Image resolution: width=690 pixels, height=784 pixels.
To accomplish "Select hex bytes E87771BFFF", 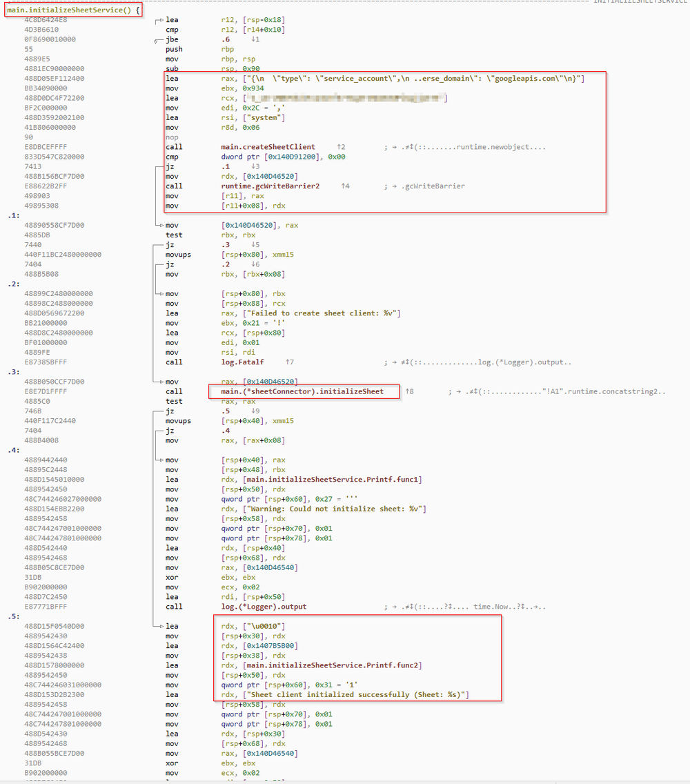I will click(x=46, y=607).
